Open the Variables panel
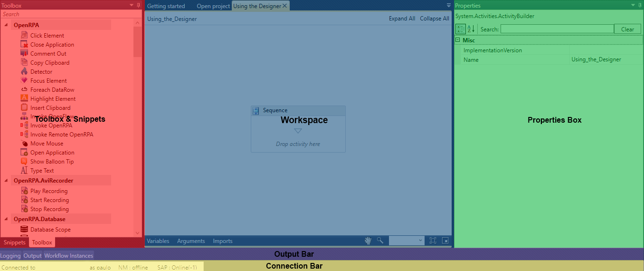The image size is (644, 271). pyautogui.click(x=158, y=241)
